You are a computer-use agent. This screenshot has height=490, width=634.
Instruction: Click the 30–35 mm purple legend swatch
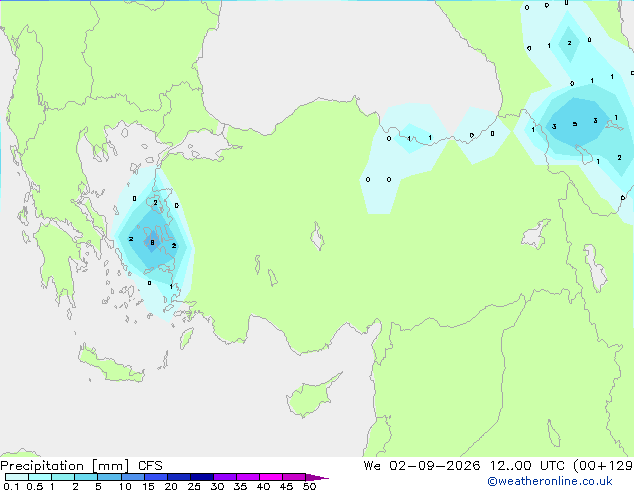(224, 477)
